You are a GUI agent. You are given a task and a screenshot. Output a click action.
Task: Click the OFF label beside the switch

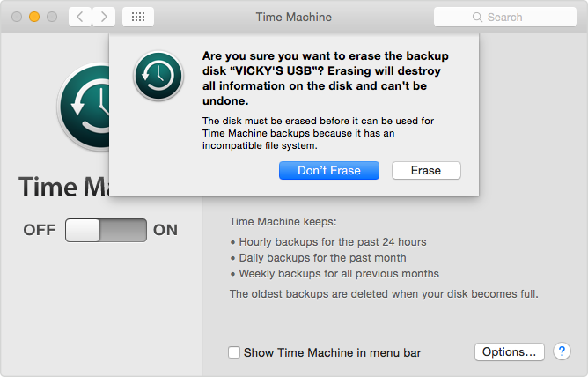coord(40,230)
